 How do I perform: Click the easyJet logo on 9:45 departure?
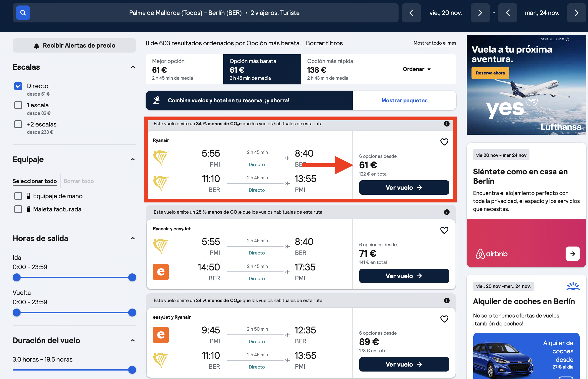coord(161,335)
